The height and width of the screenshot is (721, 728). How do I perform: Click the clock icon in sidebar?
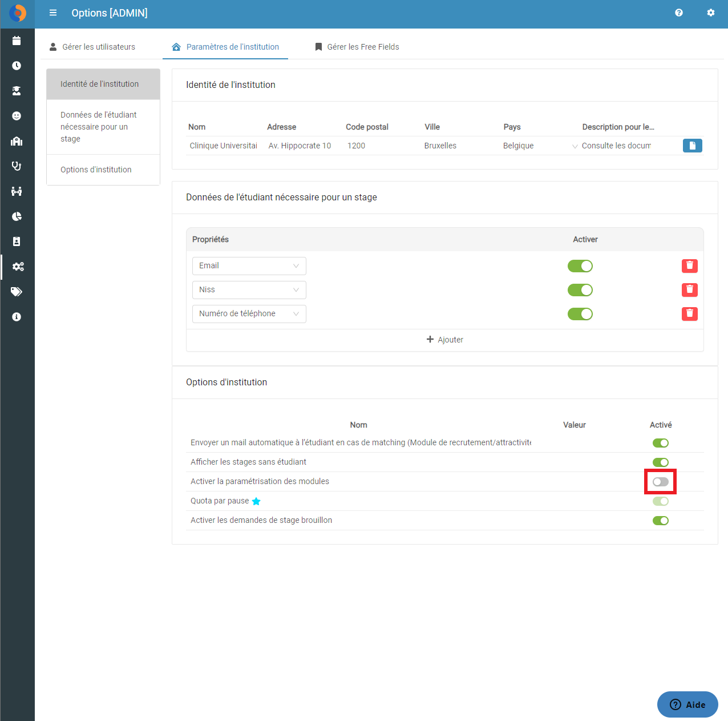point(17,66)
